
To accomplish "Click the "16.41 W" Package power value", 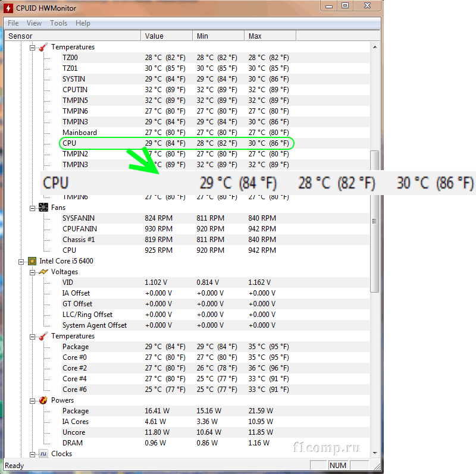I will pos(157,411).
